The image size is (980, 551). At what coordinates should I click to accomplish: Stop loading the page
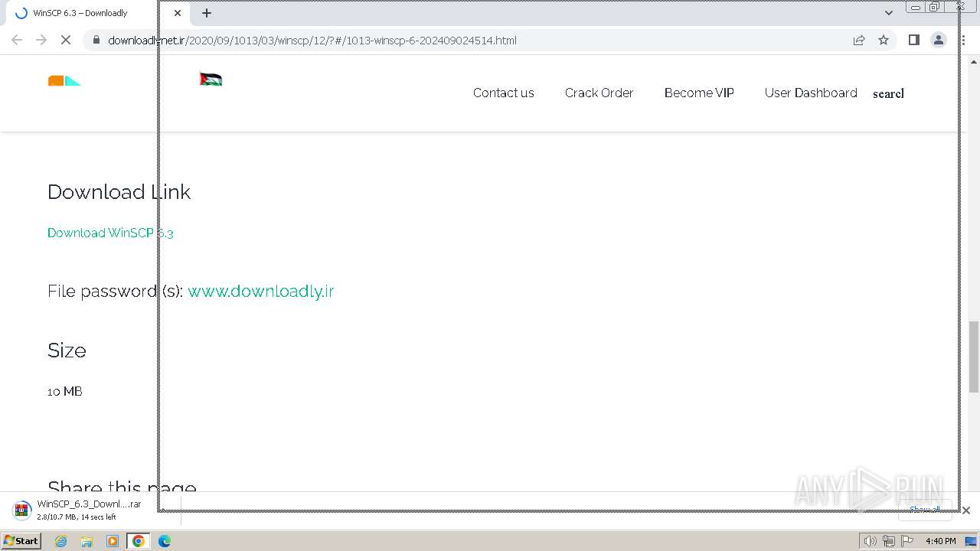point(66,40)
